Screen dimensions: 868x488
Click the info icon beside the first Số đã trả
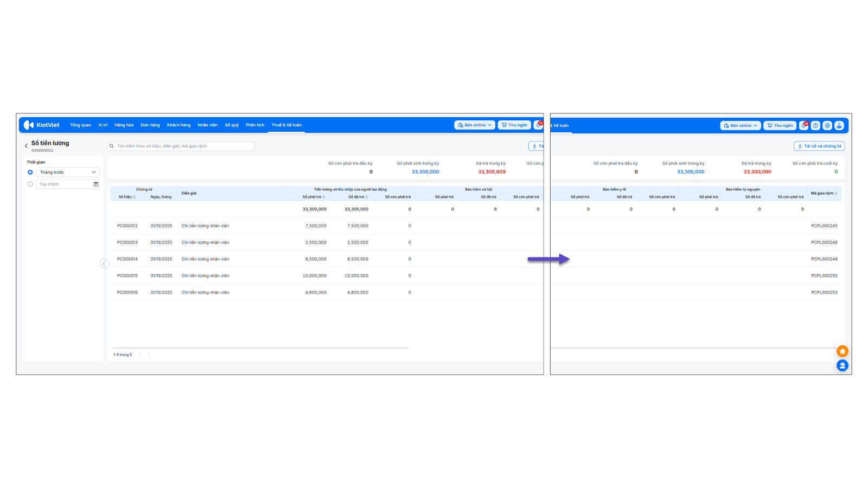[367, 197]
